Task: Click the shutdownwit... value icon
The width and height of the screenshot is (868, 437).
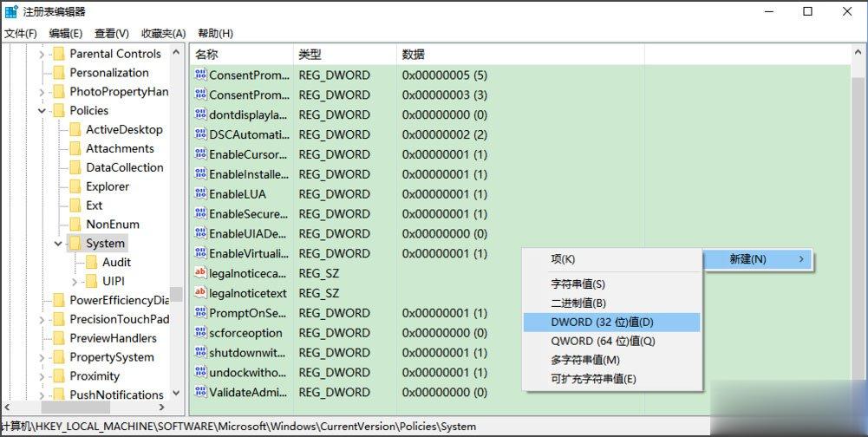Action: [x=200, y=353]
